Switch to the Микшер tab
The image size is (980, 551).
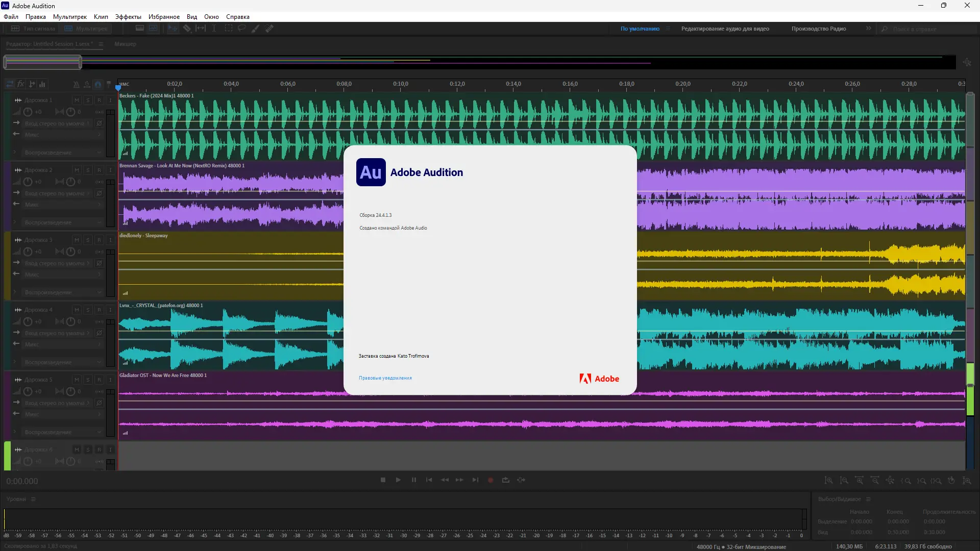click(125, 44)
